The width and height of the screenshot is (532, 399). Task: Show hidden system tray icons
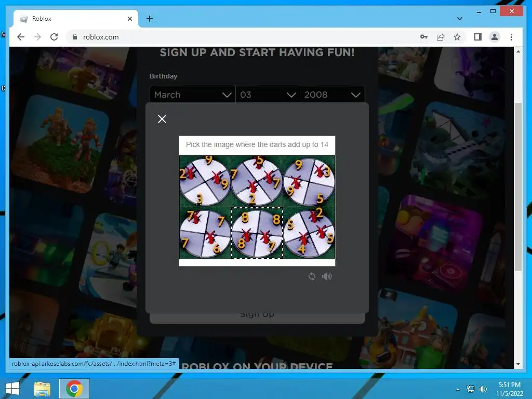click(458, 389)
